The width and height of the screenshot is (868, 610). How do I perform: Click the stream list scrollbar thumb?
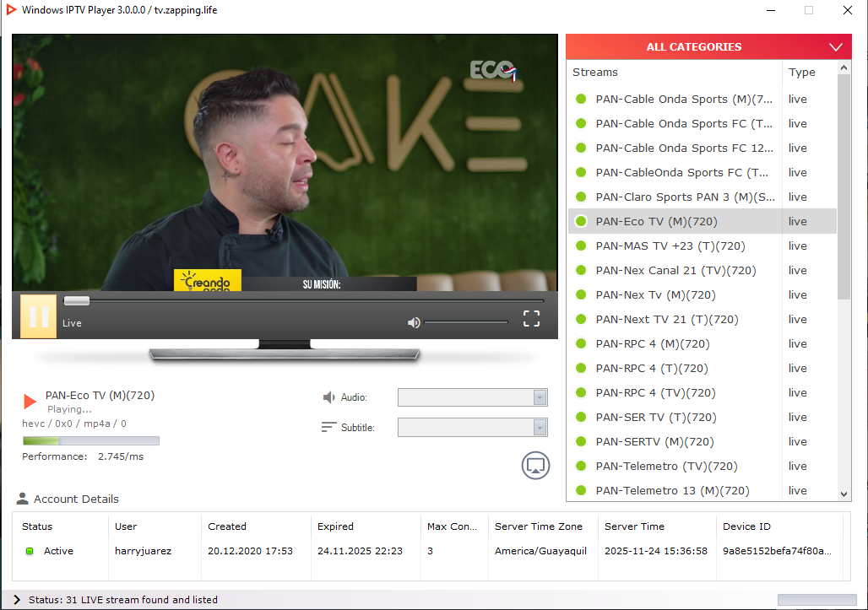point(844,186)
